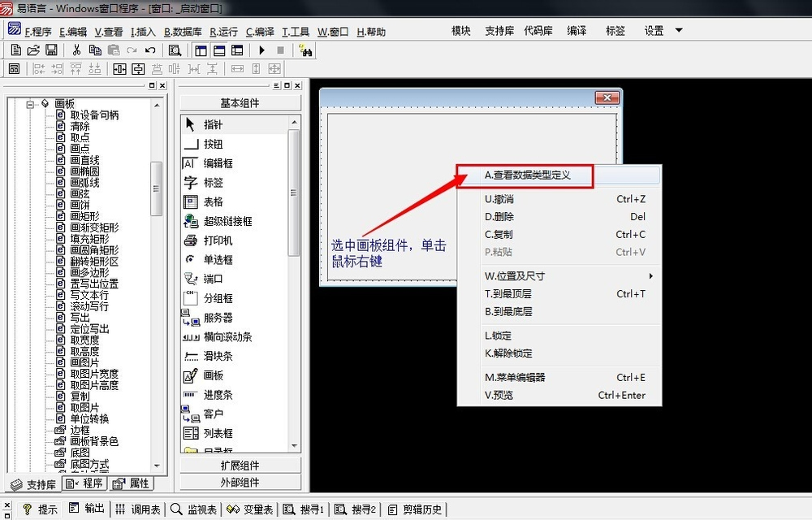Collapse the 画板 tree node
Viewport: 812px width, 520px height.
30,104
